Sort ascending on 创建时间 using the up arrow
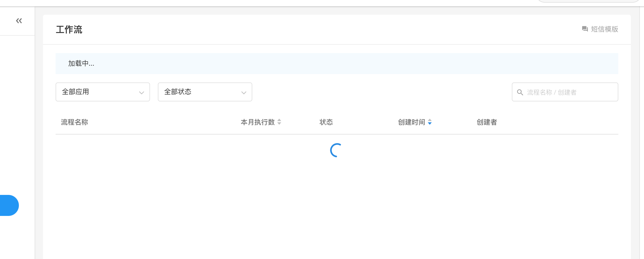This screenshot has height=259, width=644. pos(430,120)
